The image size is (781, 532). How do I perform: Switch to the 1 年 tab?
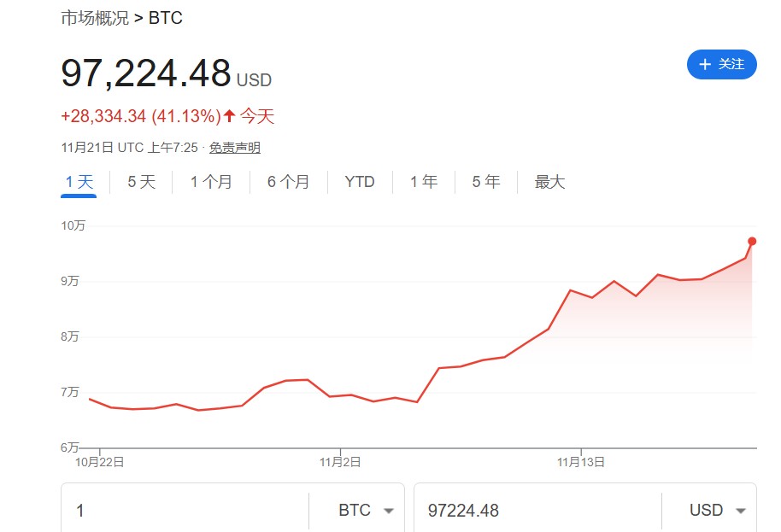[424, 182]
